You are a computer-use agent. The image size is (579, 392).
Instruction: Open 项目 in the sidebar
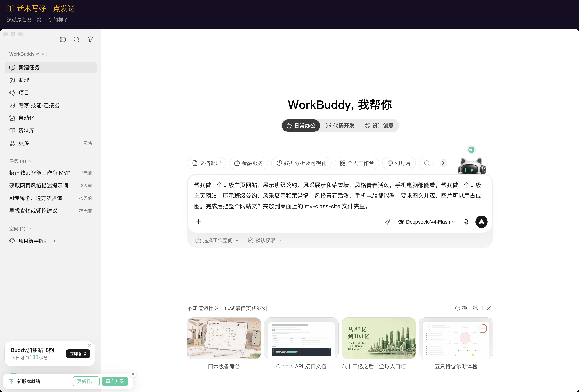[51, 93]
